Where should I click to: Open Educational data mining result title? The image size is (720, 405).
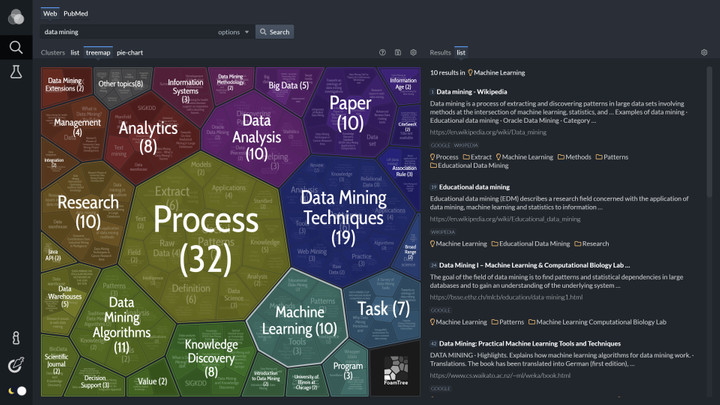(x=474, y=187)
